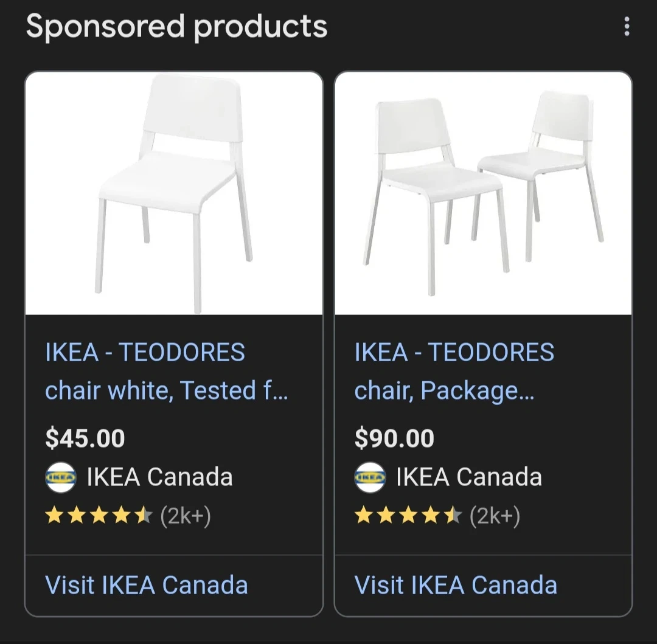Click the IKEA logo under the $45.00 price

click(x=61, y=477)
